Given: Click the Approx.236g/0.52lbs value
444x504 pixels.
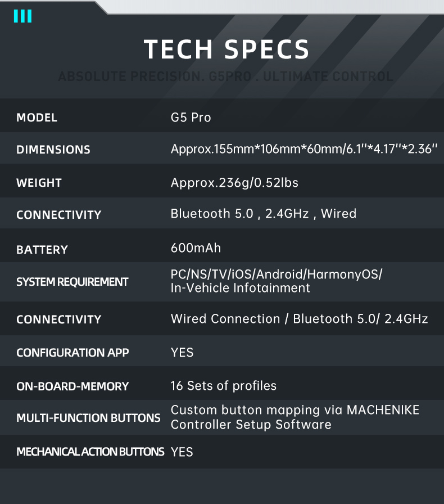Looking at the screenshot, I should point(234,183).
